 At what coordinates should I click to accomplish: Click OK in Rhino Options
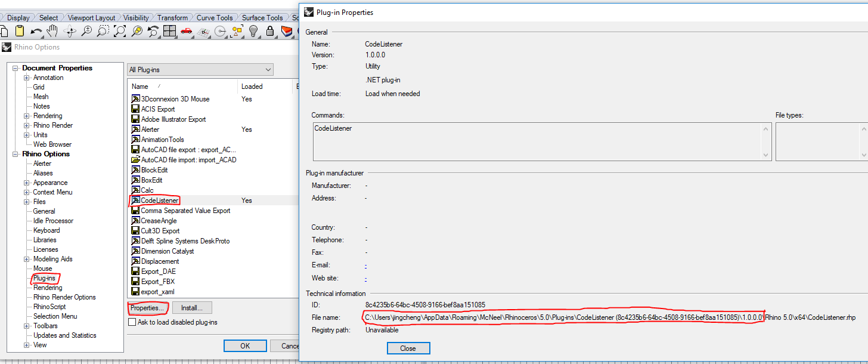point(245,346)
